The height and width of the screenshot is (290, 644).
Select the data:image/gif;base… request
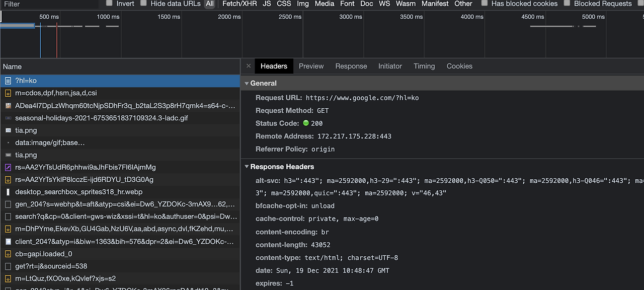pos(120,142)
